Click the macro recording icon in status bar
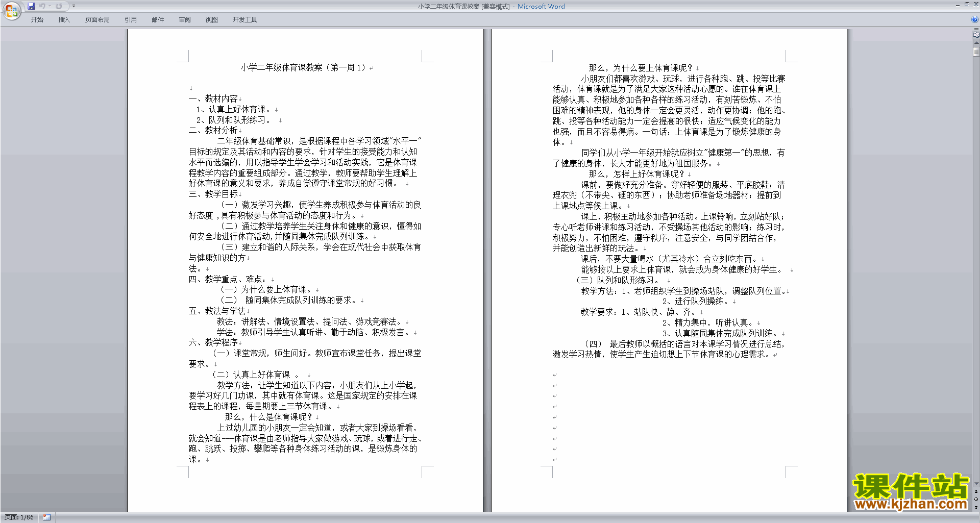 click(46, 517)
